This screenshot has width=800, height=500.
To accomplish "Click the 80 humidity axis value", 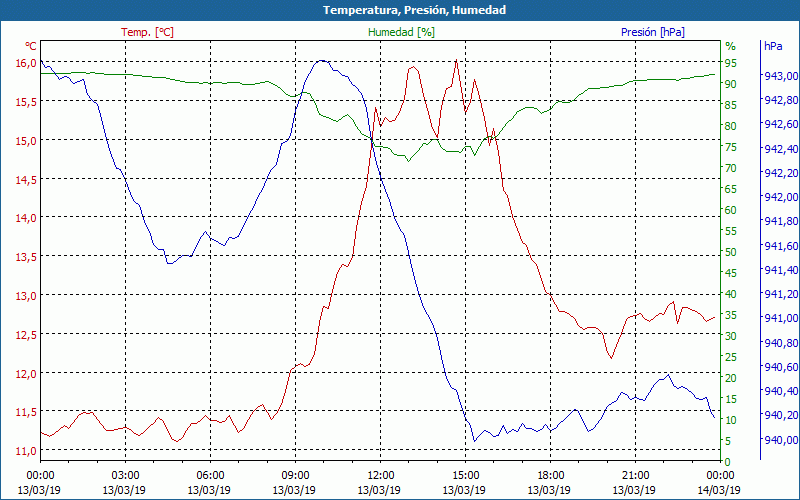I will click(731, 126).
